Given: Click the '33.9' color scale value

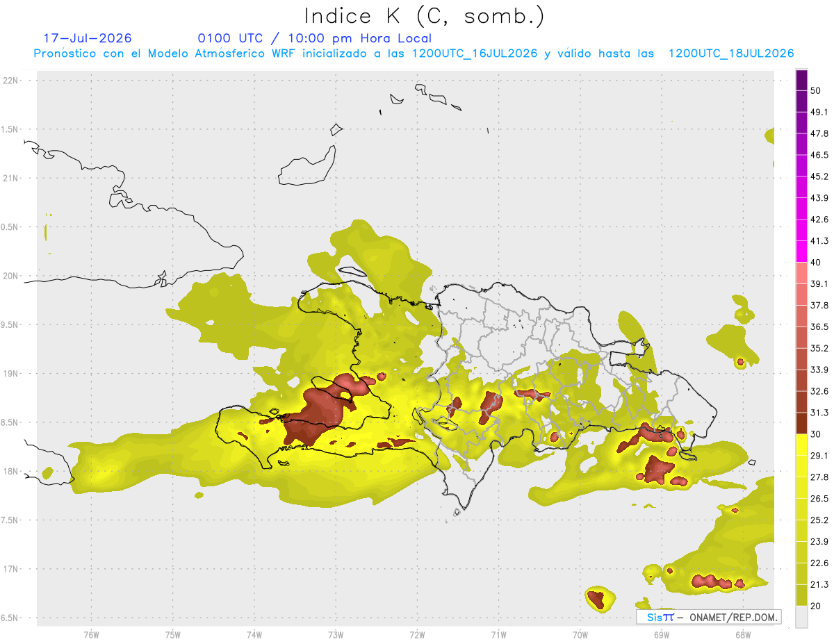Looking at the screenshot, I should click(x=819, y=370).
